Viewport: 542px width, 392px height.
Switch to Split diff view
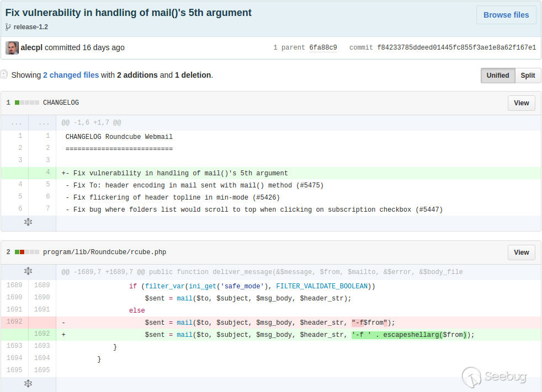pyautogui.click(x=528, y=76)
